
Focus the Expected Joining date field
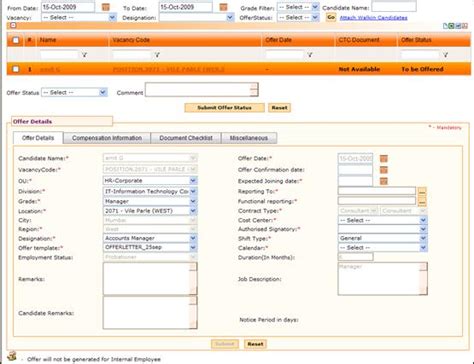coord(355,181)
